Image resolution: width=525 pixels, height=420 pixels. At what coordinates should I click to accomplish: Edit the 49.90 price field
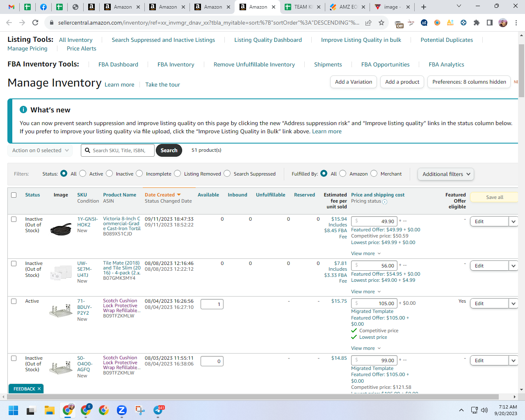click(x=374, y=221)
